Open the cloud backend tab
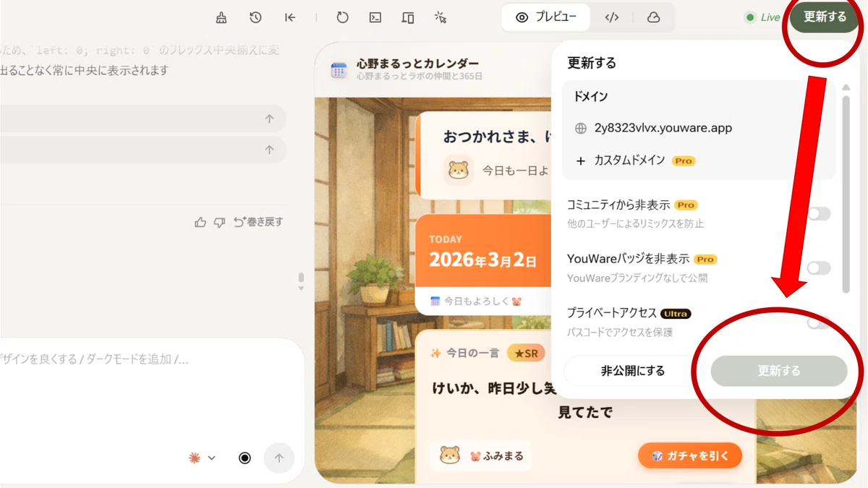 tap(653, 17)
